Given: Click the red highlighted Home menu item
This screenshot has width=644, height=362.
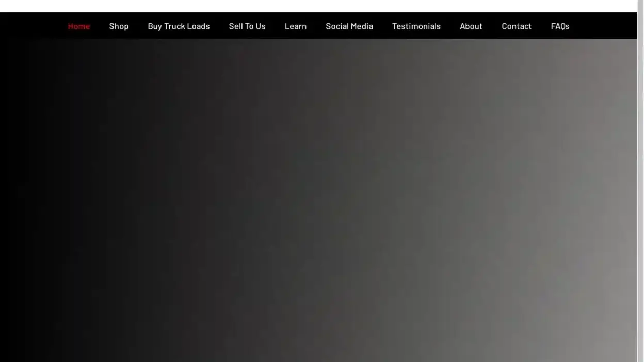Looking at the screenshot, I should click(78, 26).
